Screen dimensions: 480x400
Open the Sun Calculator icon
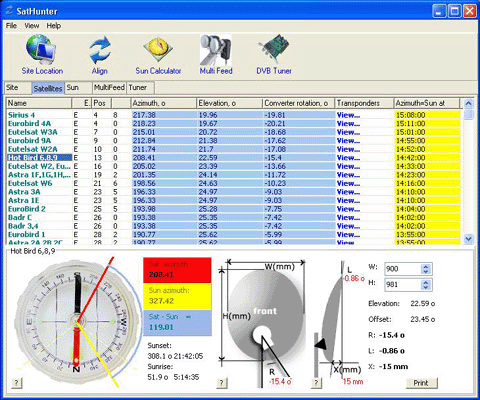pos(158,50)
